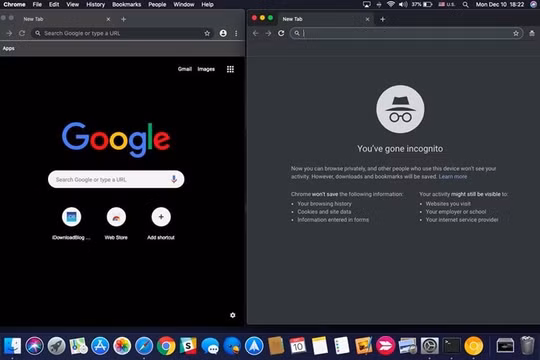540x360 pixels.
Task: Click bookmark star in incognito address bar
Action: point(516,33)
